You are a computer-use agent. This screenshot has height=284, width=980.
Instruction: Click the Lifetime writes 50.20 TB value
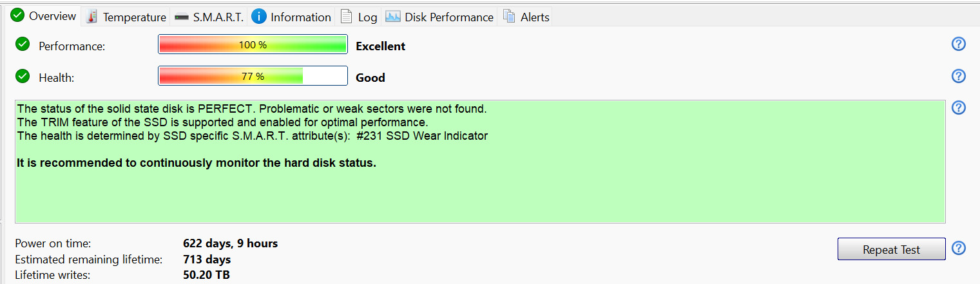pyautogui.click(x=206, y=275)
